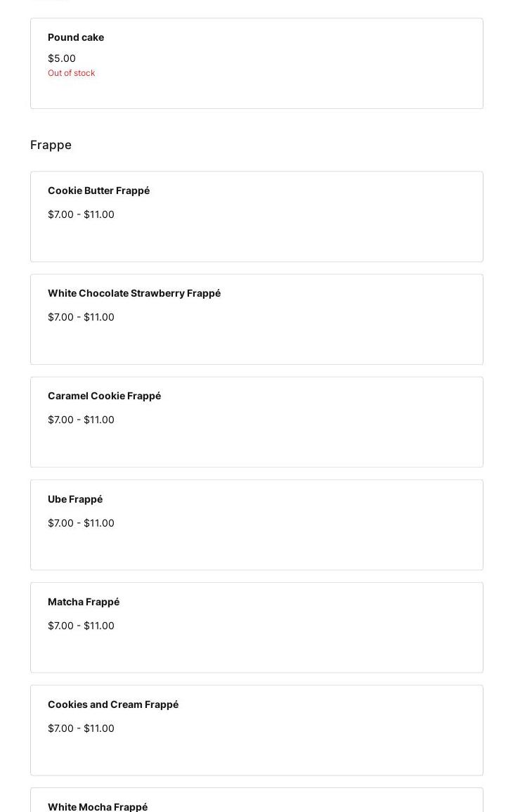
Task: Open White Mocha Frappé item
Action: 98,806
